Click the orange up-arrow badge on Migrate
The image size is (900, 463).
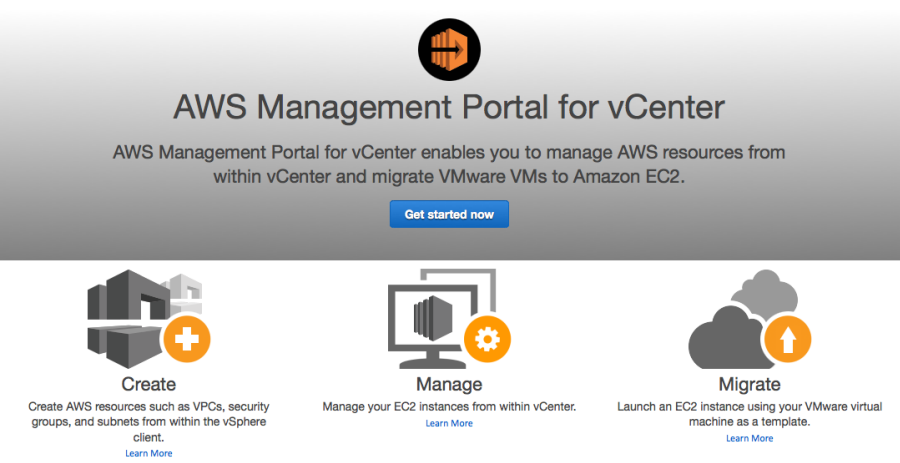tap(787, 341)
